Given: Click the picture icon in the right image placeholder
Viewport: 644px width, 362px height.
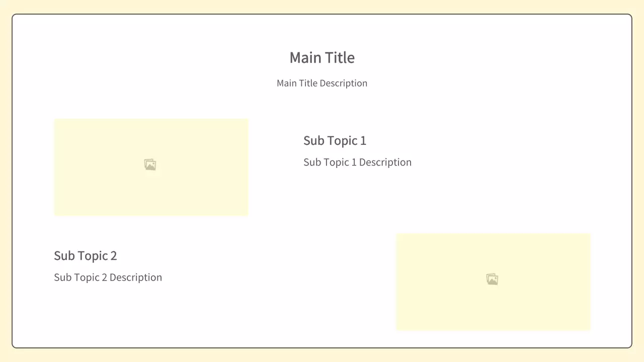Looking at the screenshot, I should (x=492, y=280).
